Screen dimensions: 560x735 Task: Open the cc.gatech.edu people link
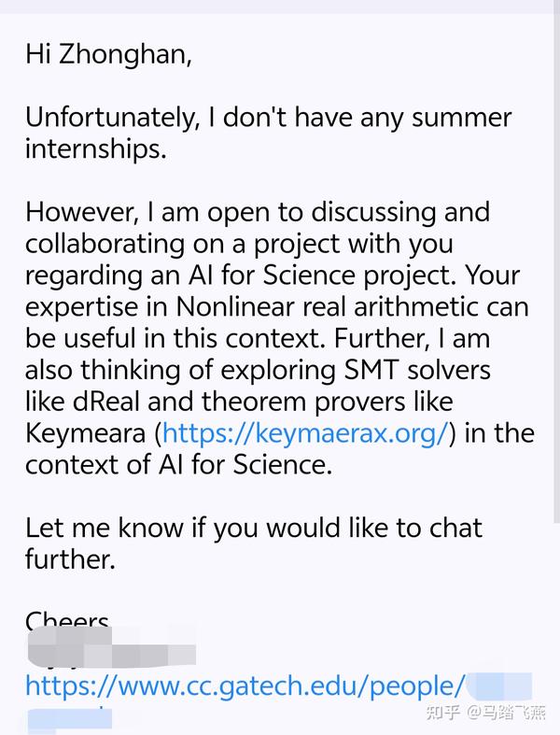tap(245, 686)
